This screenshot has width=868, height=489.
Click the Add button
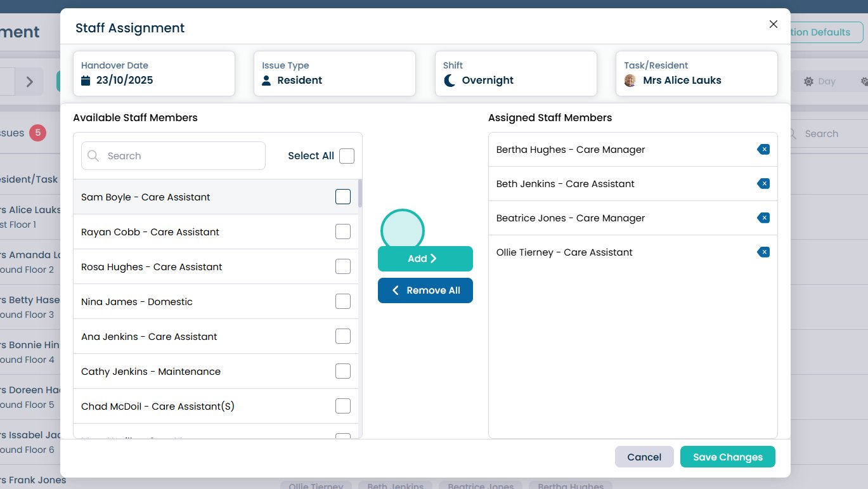[x=425, y=259]
